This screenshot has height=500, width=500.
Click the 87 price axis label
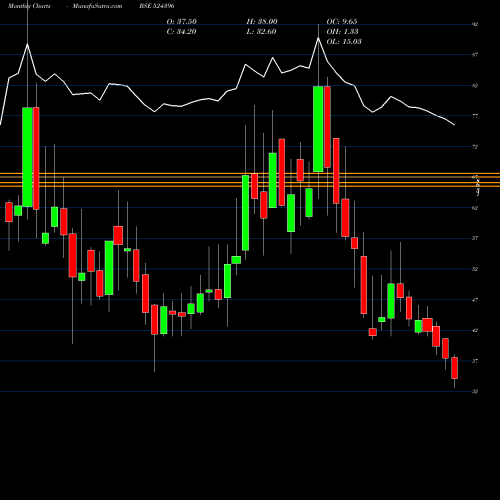tap(475, 55)
